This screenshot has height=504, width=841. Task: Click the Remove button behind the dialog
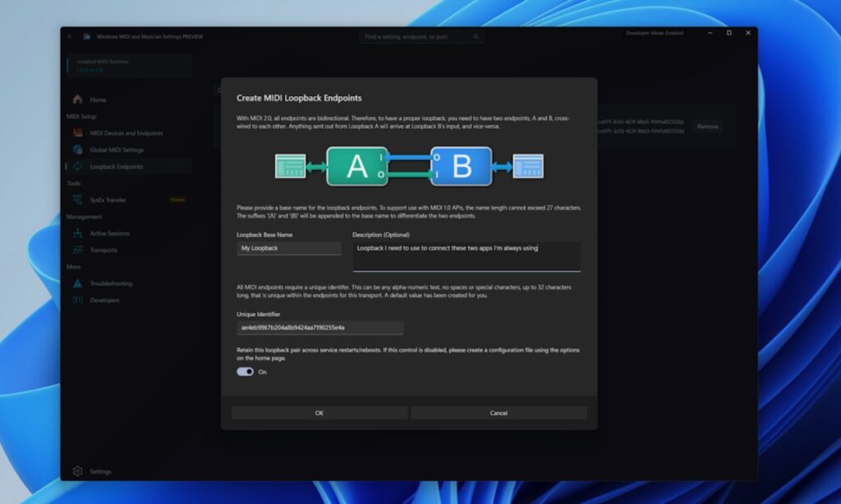pyautogui.click(x=707, y=126)
